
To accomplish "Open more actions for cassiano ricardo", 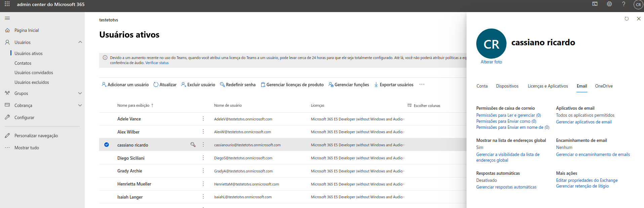I will click(203, 145).
